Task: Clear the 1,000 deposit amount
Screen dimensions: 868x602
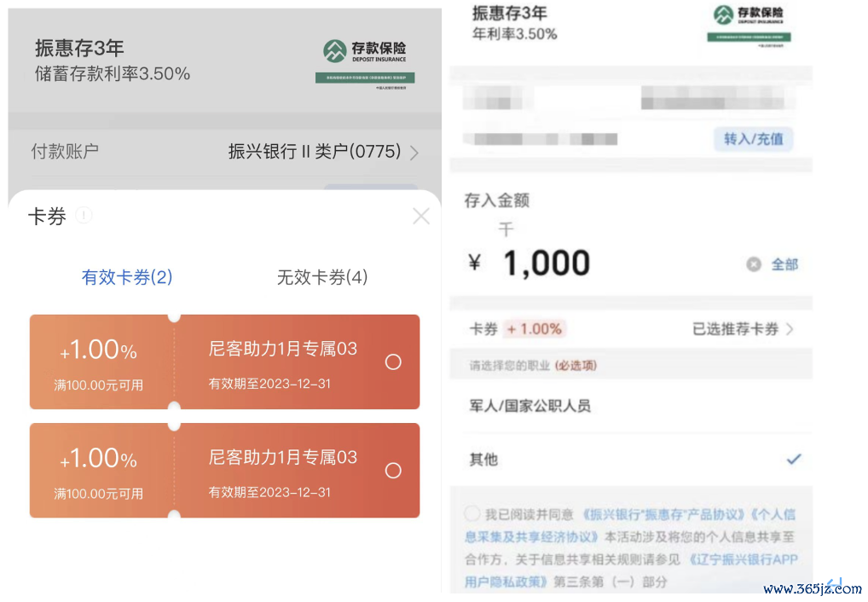Action: point(754,264)
